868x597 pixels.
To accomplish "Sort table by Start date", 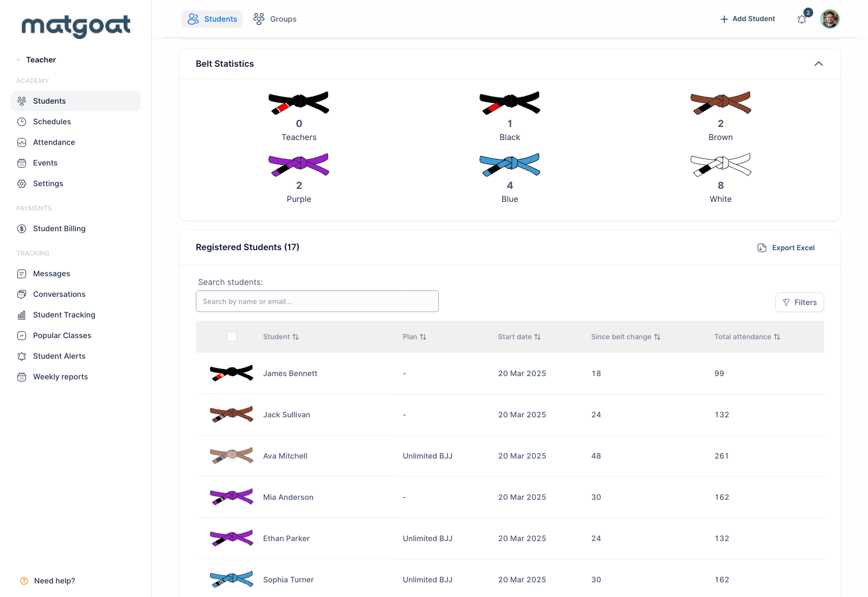I will pyautogui.click(x=519, y=336).
